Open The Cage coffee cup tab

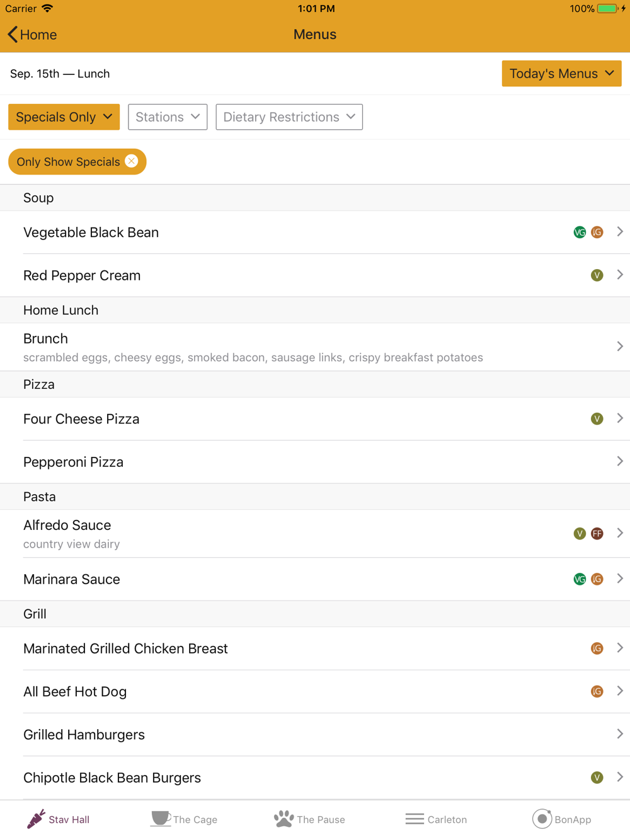(161, 819)
